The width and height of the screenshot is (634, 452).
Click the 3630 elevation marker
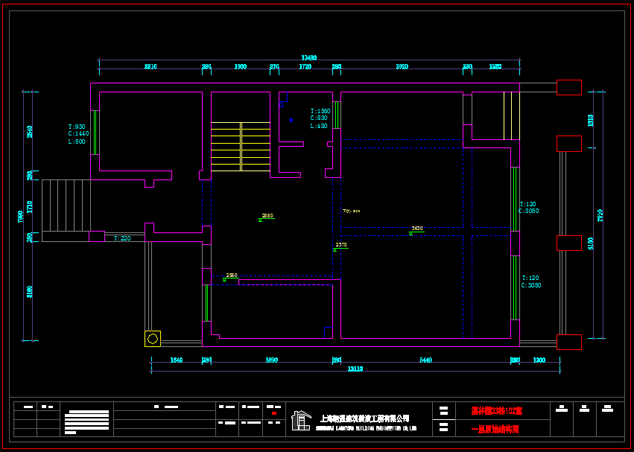(x=416, y=230)
